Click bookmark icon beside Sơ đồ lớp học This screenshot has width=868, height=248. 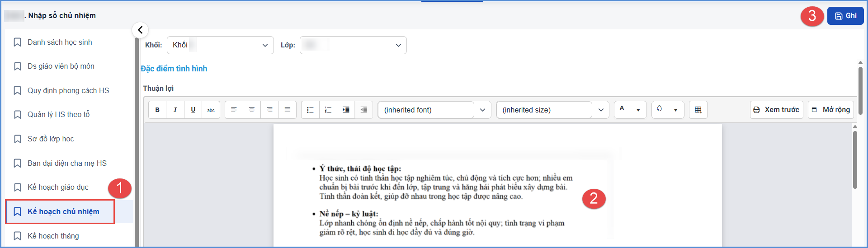click(x=18, y=139)
